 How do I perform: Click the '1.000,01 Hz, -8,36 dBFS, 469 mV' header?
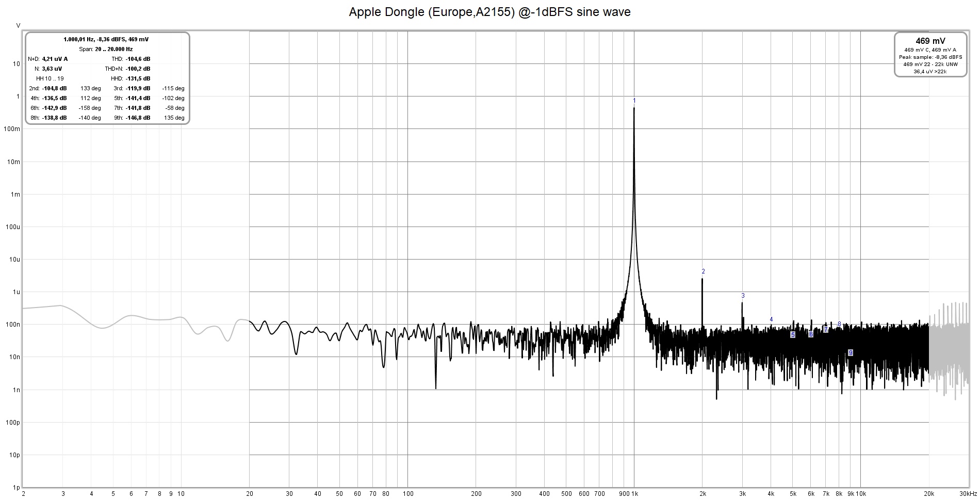[106, 39]
